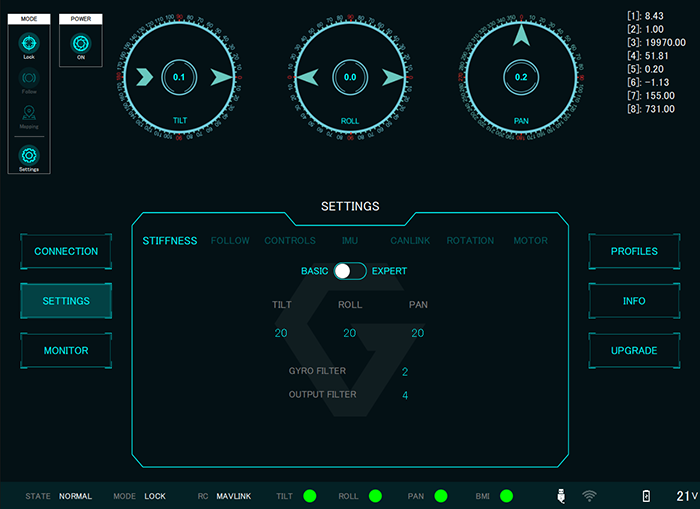
Task: Open the IMU settings tab
Action: coord(350,241)
